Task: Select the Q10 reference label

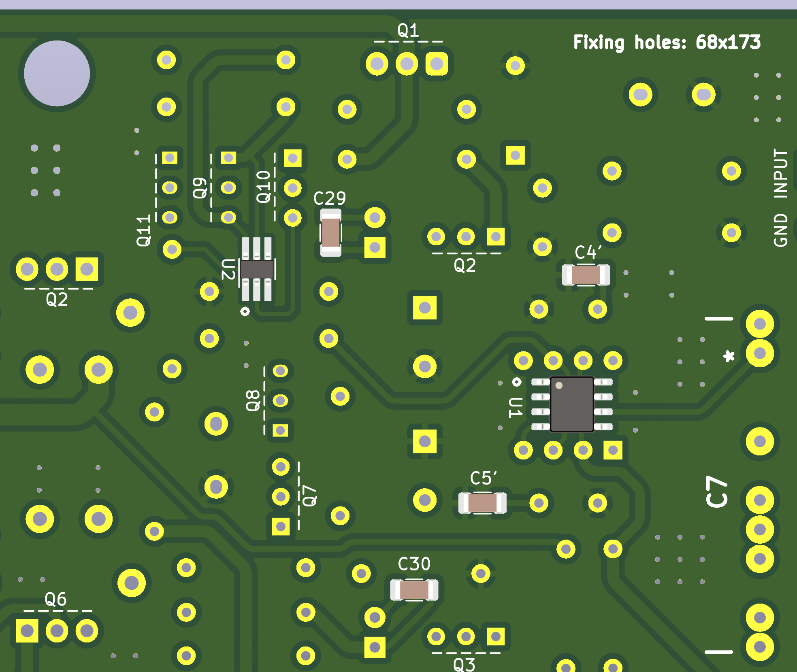Action: tap(264, 187)
